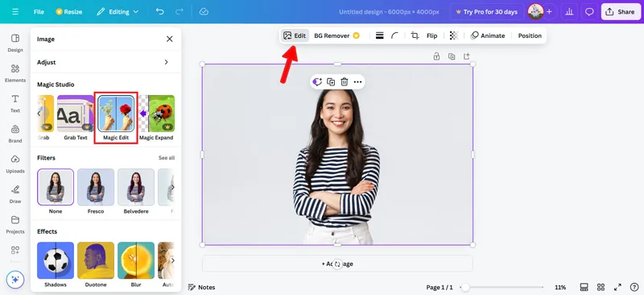Viewport: 644px width, 295px height.
Task: Click Try Pro for 30 days
Action: tap(487, 12)
